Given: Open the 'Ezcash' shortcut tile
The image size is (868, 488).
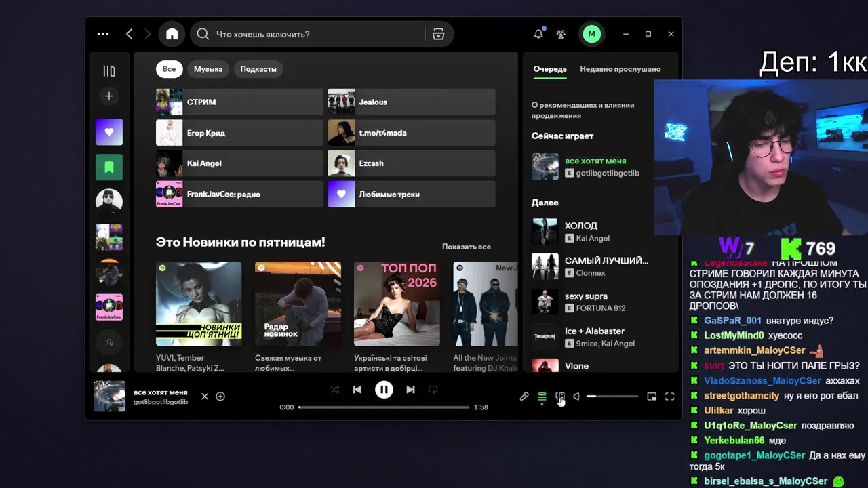Looking at the screenshot, I should click(412, 163).
